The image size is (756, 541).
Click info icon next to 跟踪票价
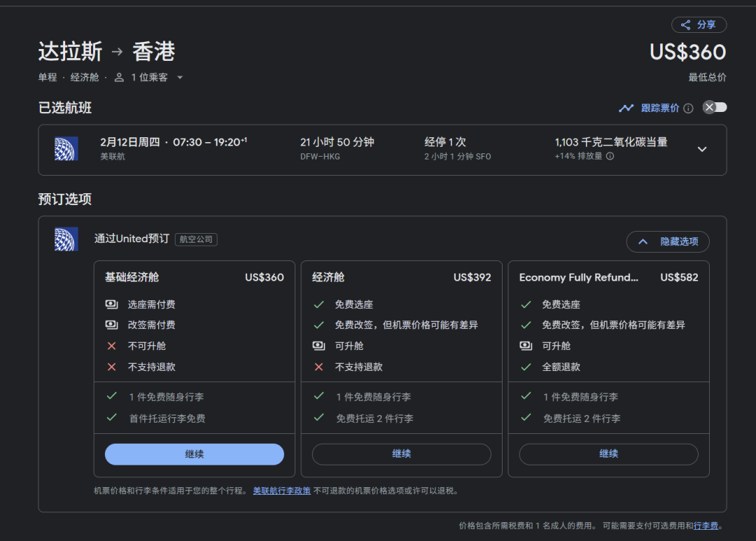(x=688, y=108)
